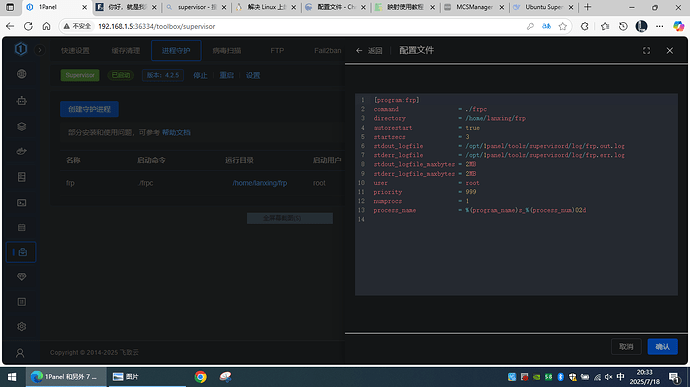Click the user profile icon in the sidebar
Screen dimensions: 690x387
[x=20, y=353]
